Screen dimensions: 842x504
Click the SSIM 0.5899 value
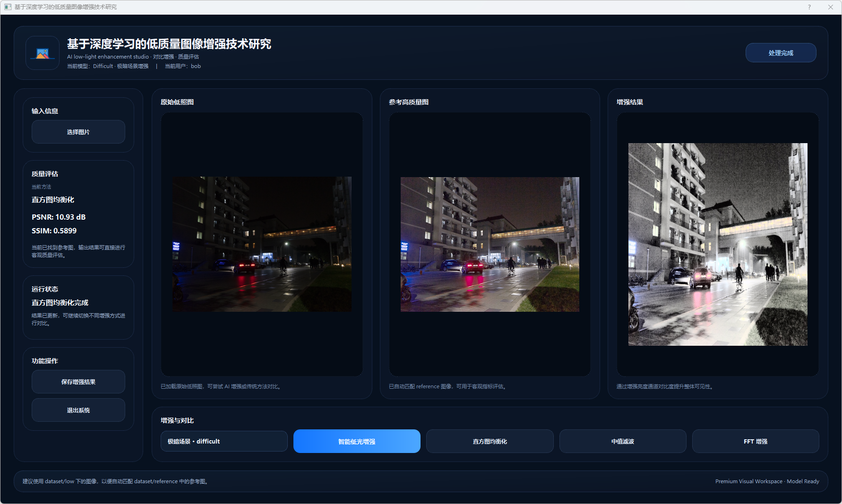coord(54,231)
